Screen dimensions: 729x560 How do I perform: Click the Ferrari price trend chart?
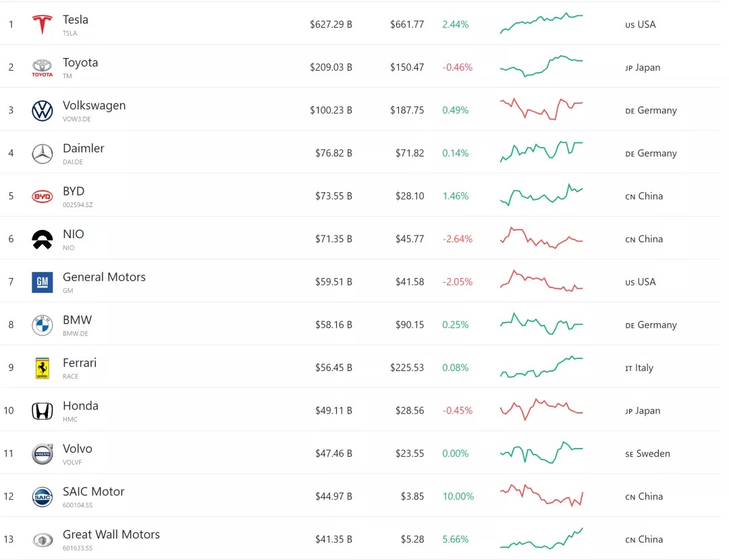pos(541,366)
